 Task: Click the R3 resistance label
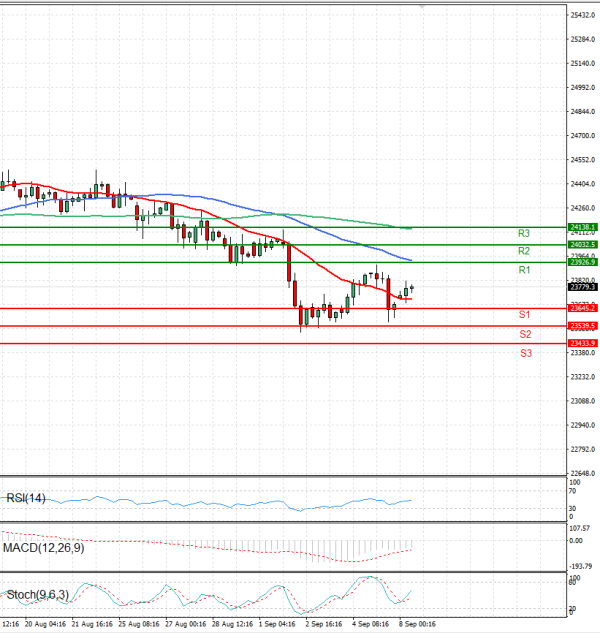[524, 233]
